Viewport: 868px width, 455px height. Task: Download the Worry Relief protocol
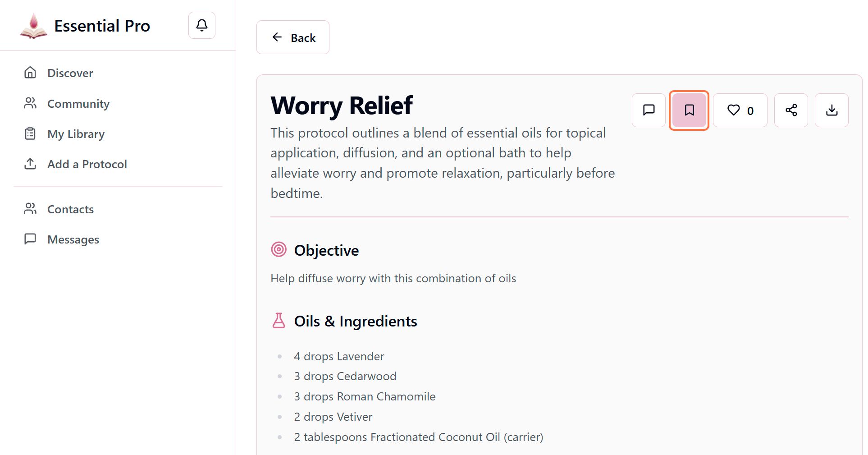831,110
